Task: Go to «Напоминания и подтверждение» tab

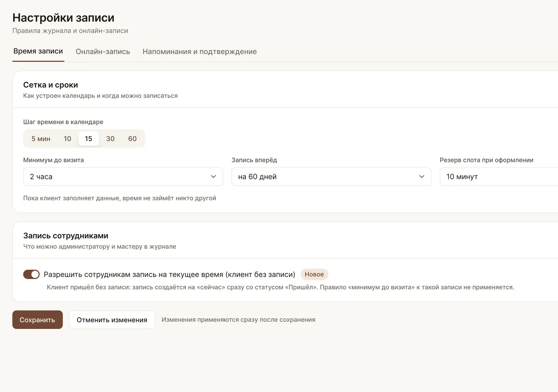Action: (x=200, y=51)
